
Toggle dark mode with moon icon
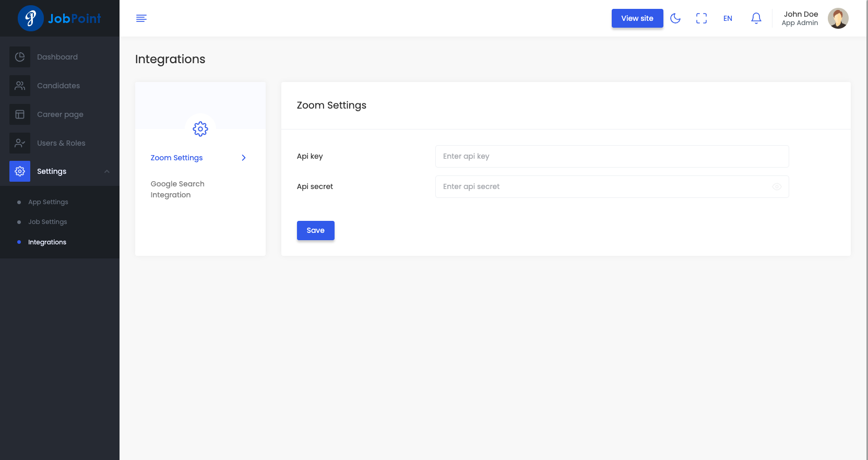(x=675, y=18)
